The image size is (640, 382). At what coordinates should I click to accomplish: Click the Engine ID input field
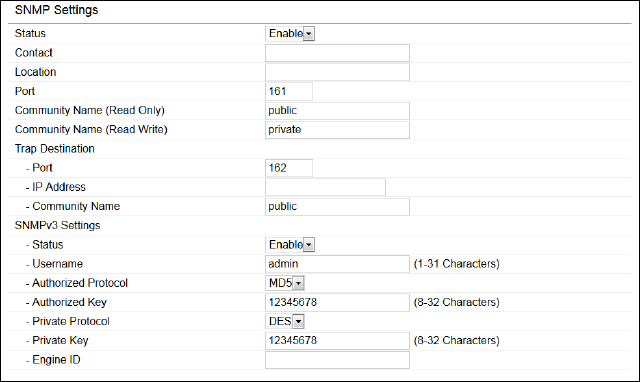337,360
